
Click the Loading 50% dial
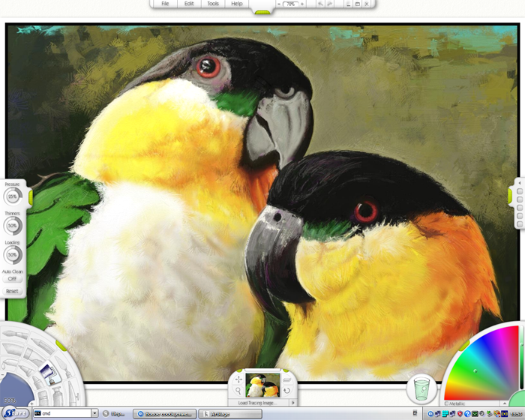coord(13,254)
